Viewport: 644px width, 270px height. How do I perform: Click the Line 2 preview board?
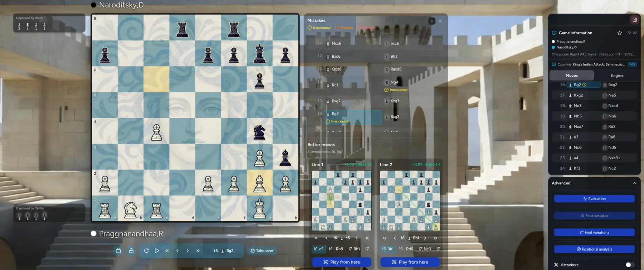pyautogui.click(x=410, y=201)
